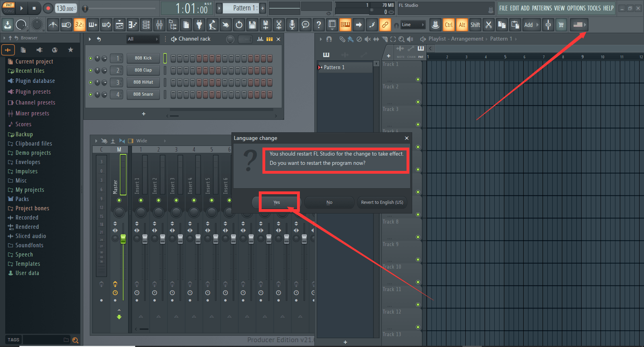Select the playlist mute tool icon

point(367,39)
